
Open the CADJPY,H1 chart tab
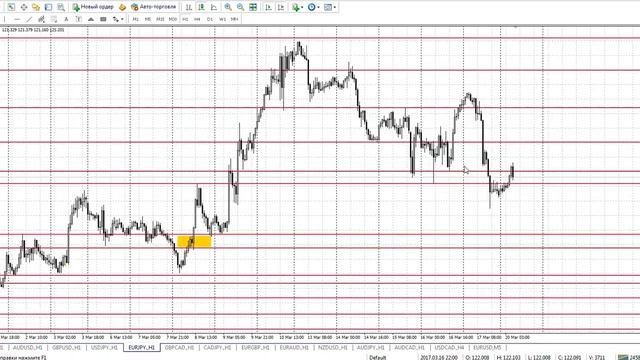point(217,348)
